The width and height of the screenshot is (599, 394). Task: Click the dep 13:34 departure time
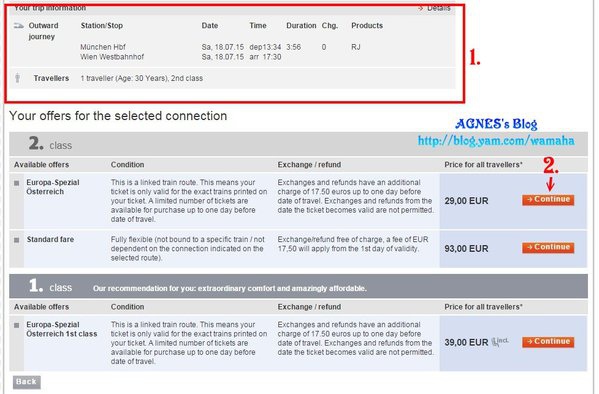coord(265,47)
